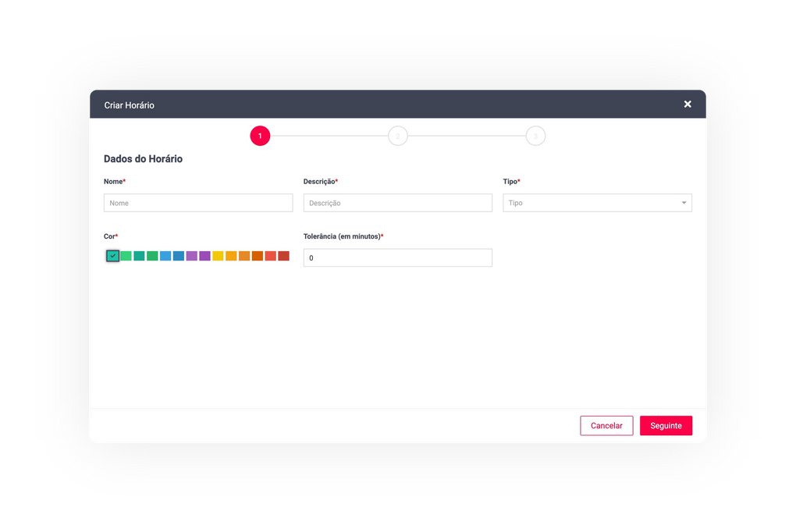Close the Criar Horário dialog

pyautogui.click(x=688, y=105)
